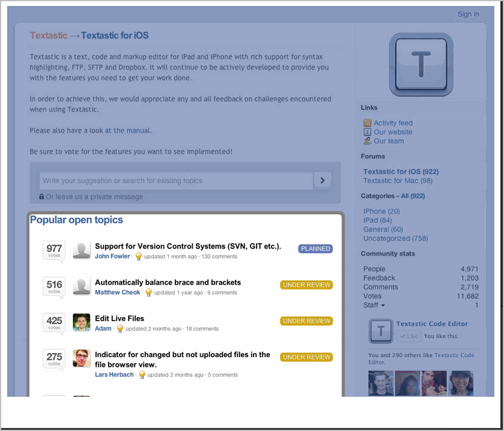
Task: Click UNDER REVIEW badge on Indicator topic
Action: pos(306,357)
